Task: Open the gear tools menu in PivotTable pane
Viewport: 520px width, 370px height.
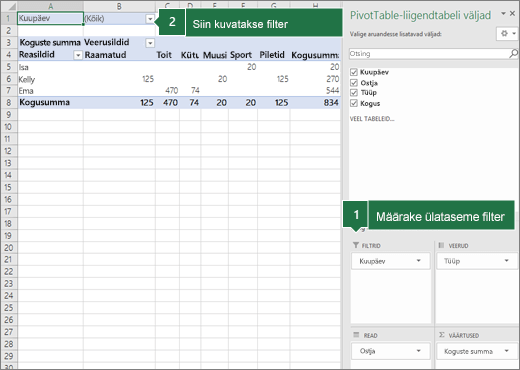Action: coord(507,34)
